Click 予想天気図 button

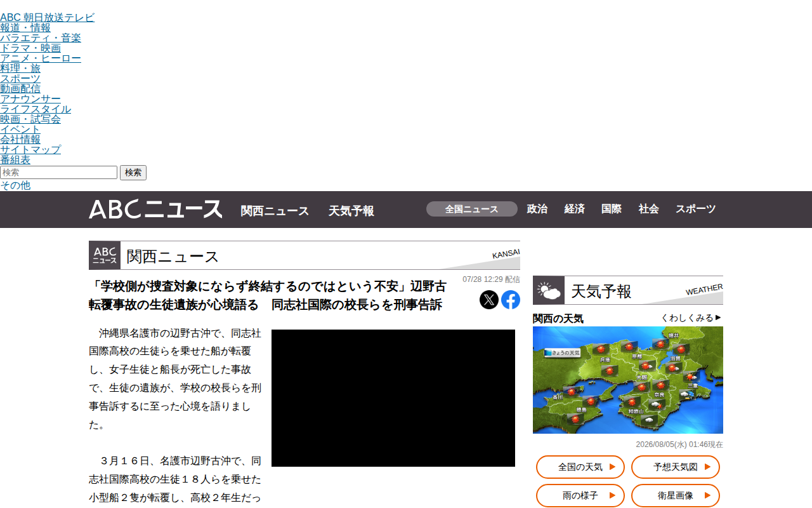click(676, 467)
